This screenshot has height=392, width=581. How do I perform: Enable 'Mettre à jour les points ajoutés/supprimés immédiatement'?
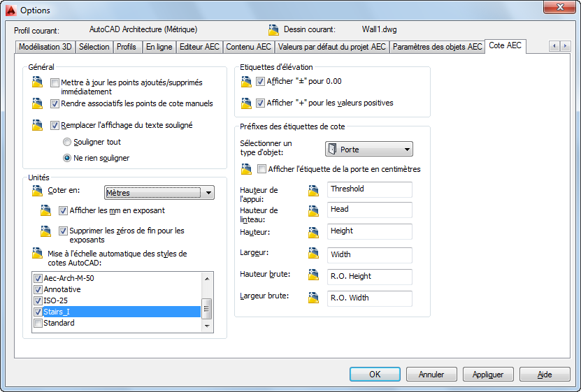(x=55, y=82)
